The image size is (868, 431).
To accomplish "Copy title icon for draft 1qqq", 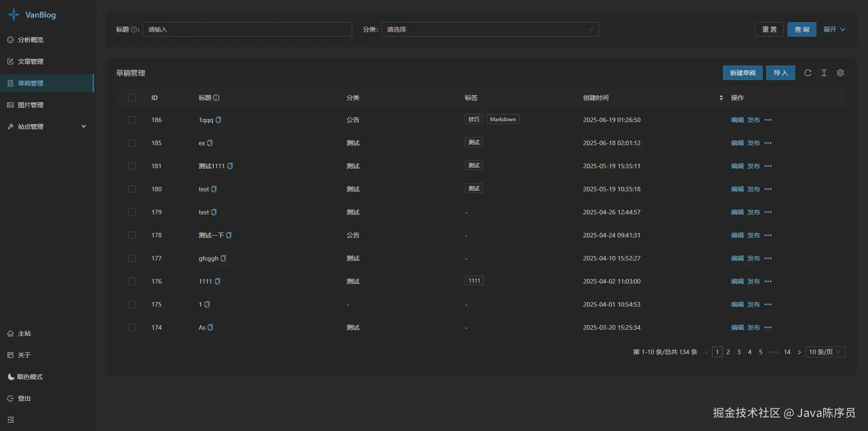I will (x=218, y=120).
